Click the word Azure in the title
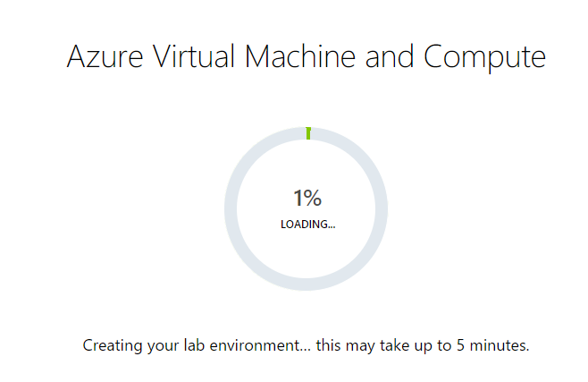 click(x=105, y=56)
